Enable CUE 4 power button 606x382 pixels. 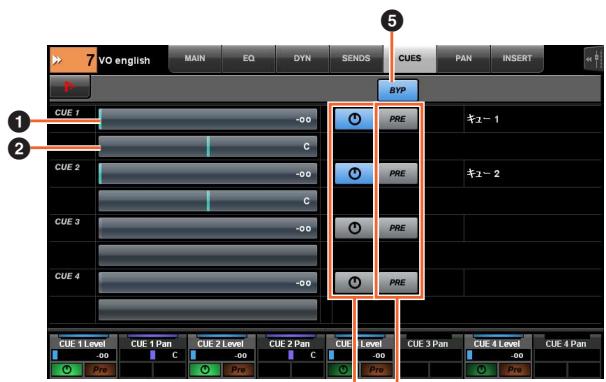pyautogui.click(x=354, y=283)
